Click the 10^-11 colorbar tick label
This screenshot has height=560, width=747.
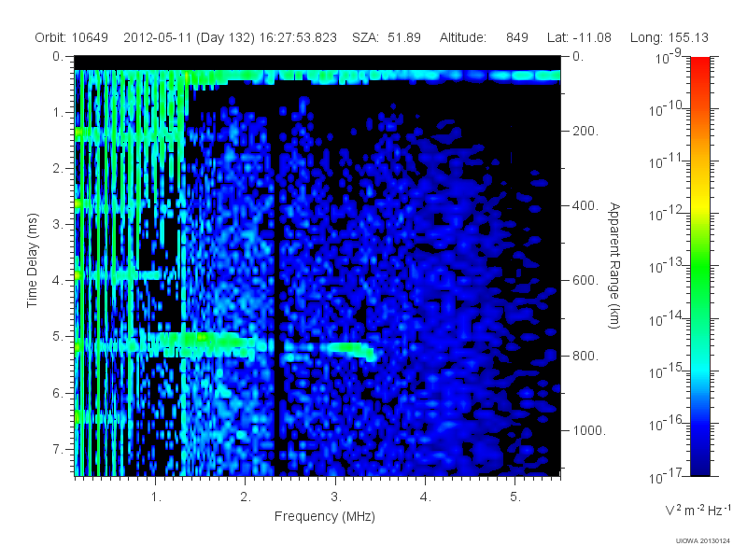pos(666,162)
